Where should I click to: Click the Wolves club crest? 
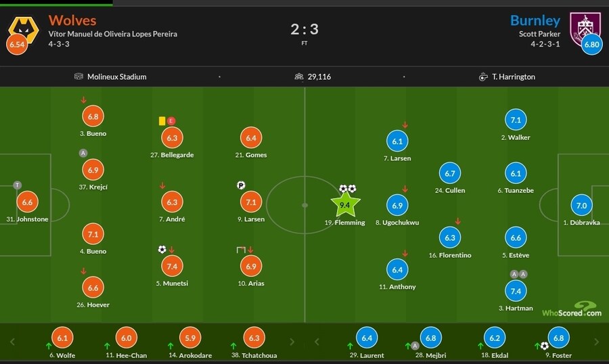(x=23, y=27)
